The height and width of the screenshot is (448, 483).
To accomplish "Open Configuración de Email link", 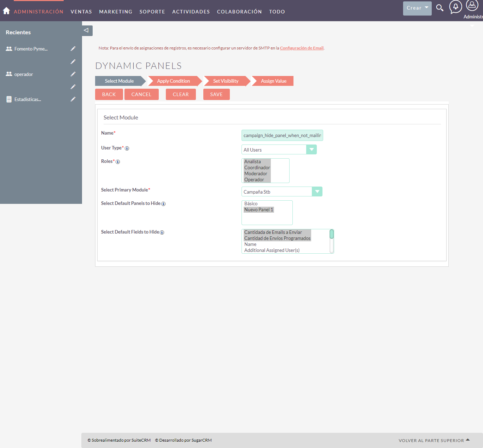I will pyautogui.click(x=302, y=48).
